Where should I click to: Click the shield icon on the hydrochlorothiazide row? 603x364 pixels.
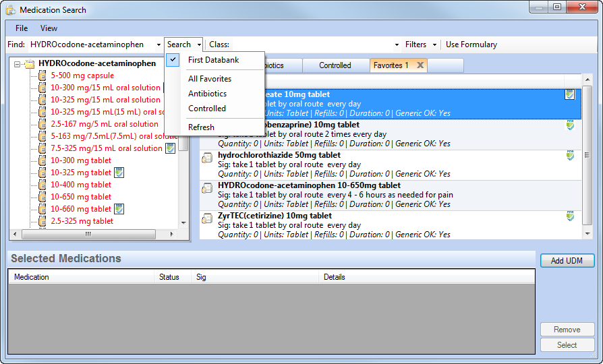click(570, 155)
